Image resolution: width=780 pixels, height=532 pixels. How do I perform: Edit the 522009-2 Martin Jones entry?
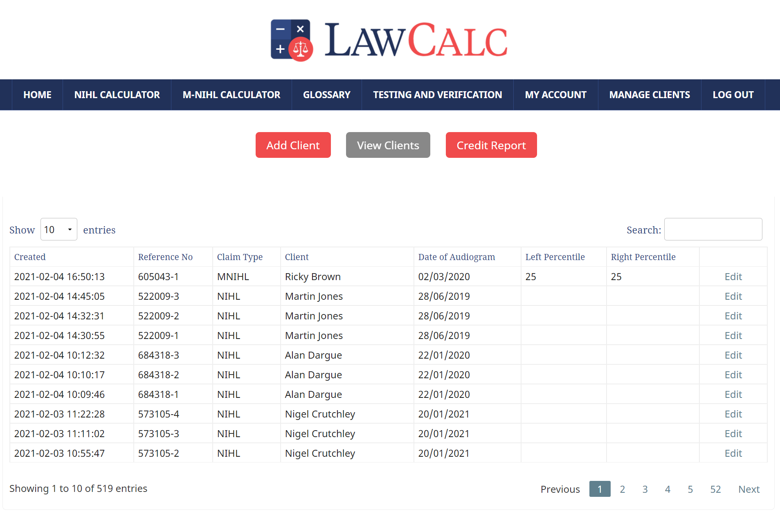pos(733,316)
